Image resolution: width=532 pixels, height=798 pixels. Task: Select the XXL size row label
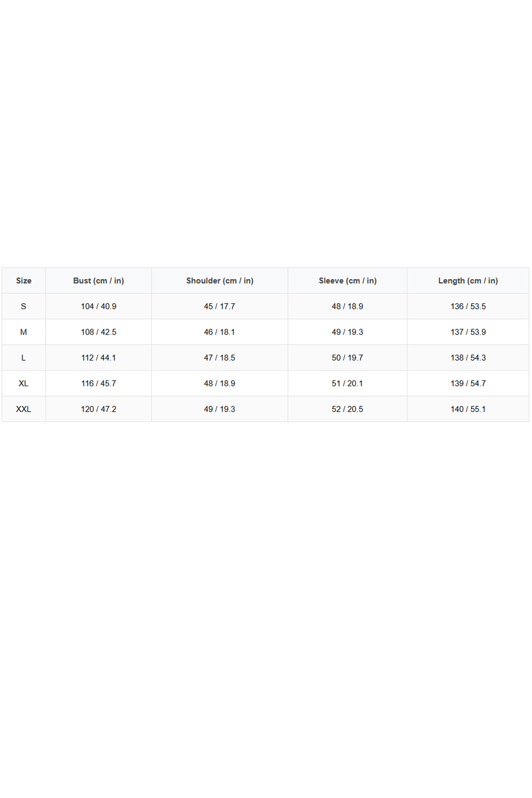point(23,409)
